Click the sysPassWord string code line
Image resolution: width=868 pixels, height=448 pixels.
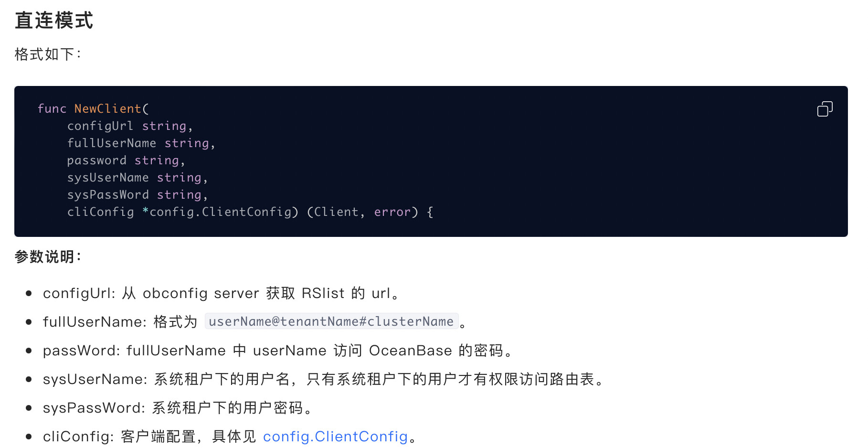click(x=138, y=195)
